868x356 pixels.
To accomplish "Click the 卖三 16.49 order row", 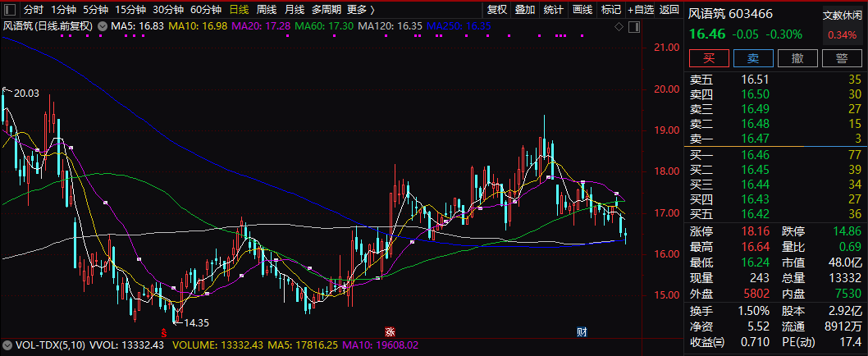I will pos(775,109).
